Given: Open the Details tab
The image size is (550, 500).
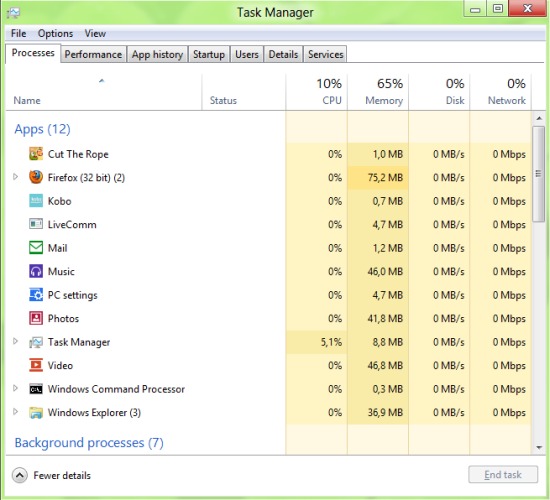Looking at the screenshot, I should [283, 54].
